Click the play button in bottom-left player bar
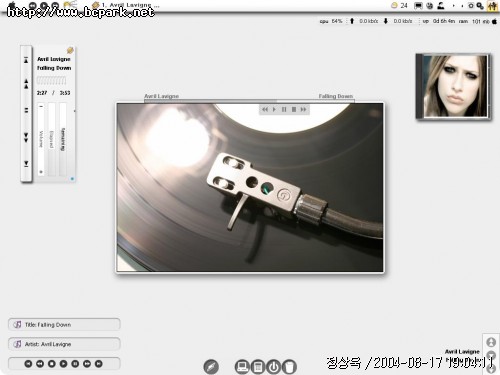 pos(63,364)
